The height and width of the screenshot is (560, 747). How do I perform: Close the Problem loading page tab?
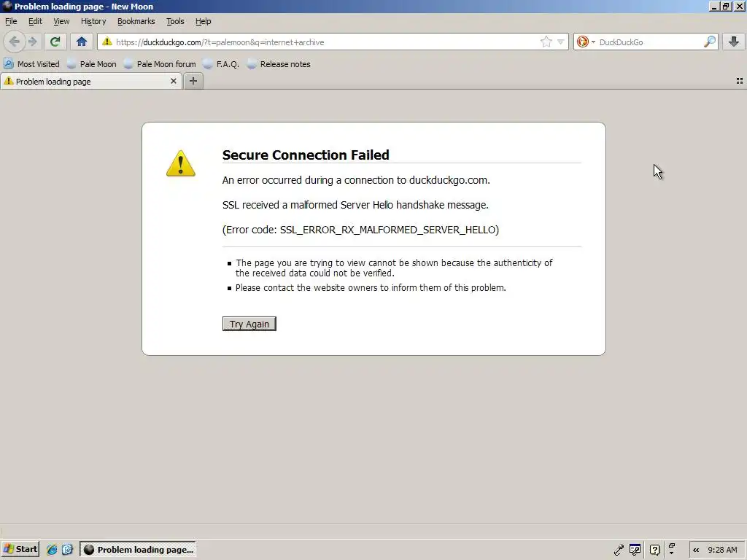(174, 81)
